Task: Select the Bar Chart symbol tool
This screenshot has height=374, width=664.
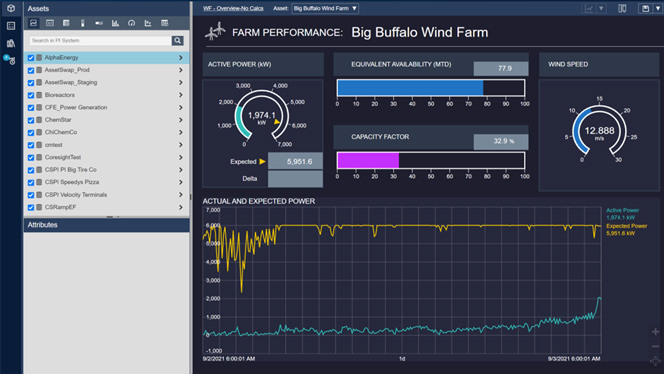Action: (115, 23)
